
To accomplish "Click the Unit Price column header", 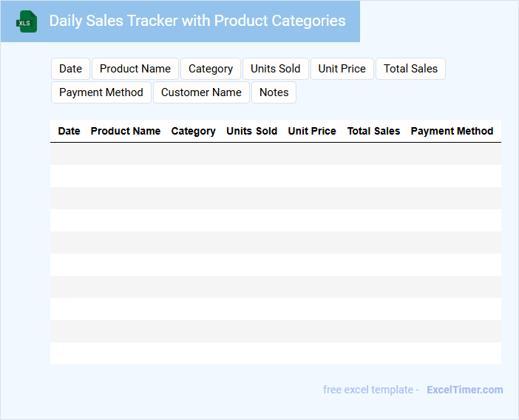I will (x=312, y=131).
